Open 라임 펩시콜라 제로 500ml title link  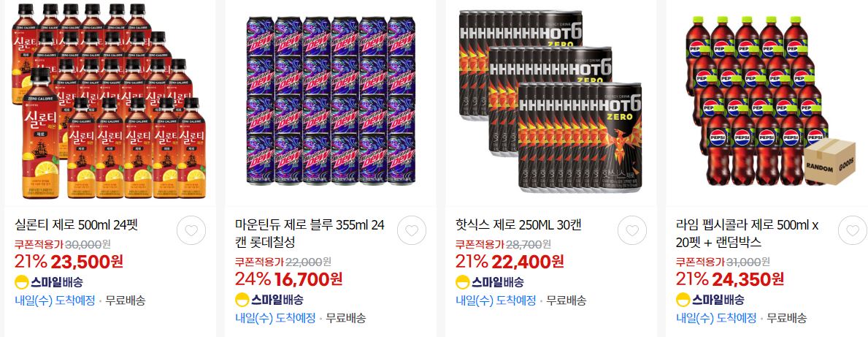pyautogui.click(x=748, y=234)
